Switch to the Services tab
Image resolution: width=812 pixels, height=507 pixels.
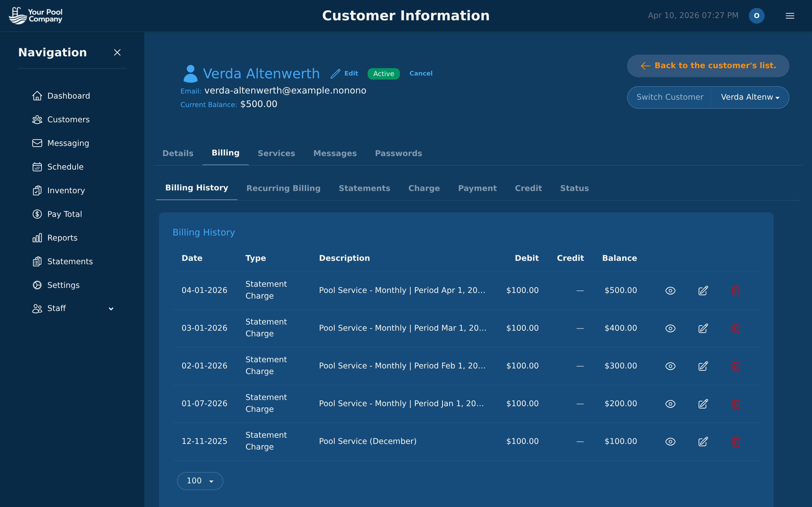(x=276, y=153)
